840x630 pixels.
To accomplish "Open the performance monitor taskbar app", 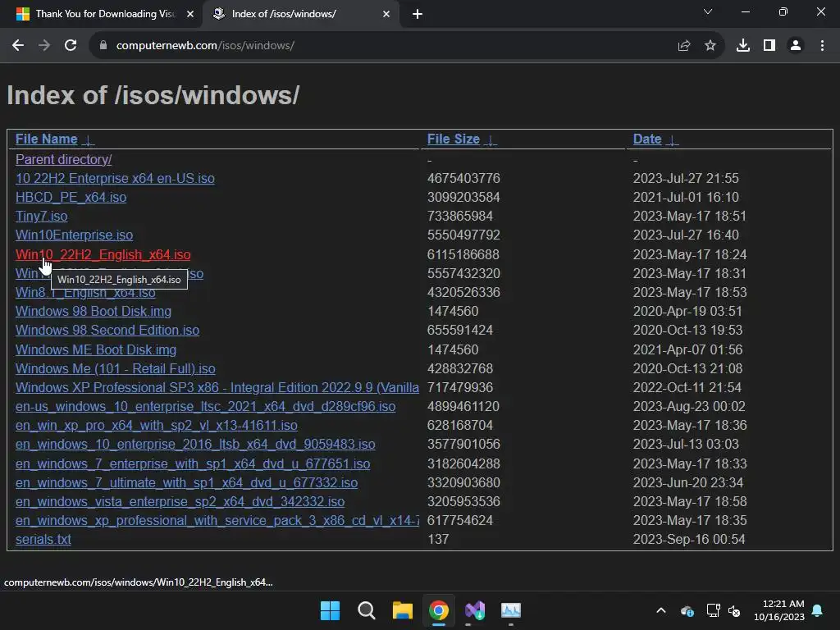I will click(511, 610).
